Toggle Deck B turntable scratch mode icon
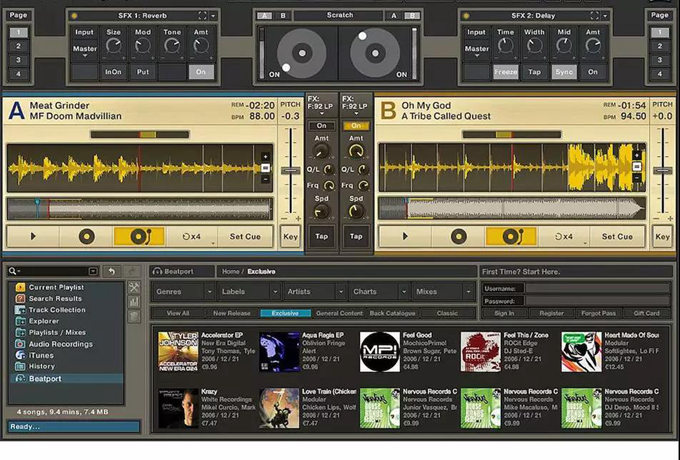 point(511,237)
